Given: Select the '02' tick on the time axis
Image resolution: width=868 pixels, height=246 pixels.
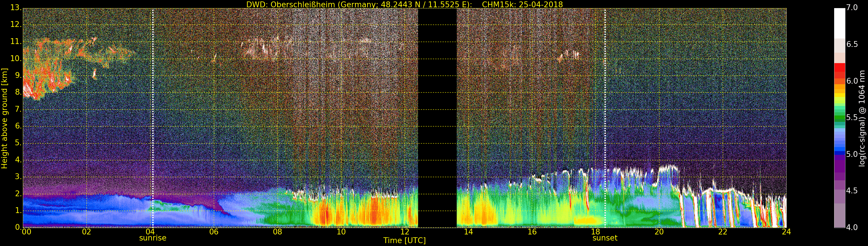Looking at the screenshot, I should [x=87, y=232].
